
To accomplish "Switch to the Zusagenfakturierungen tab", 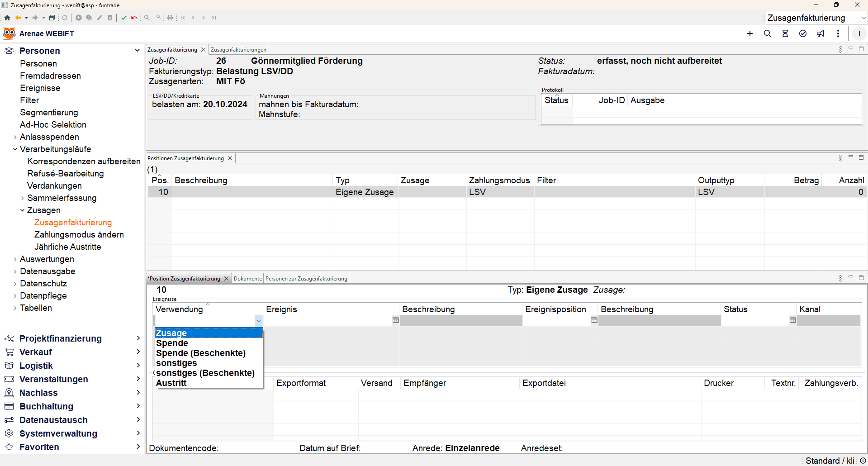I will click(x=238, y=50).
